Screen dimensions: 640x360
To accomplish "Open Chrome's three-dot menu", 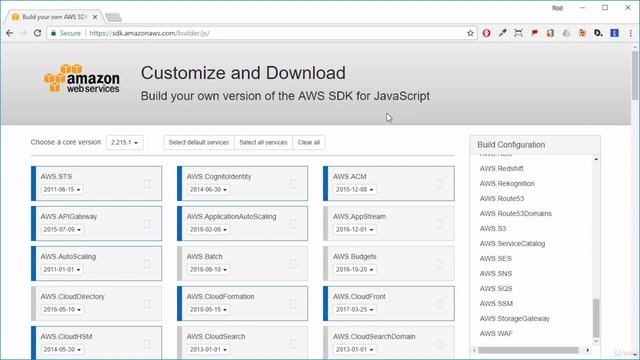I will pos(630,33).
